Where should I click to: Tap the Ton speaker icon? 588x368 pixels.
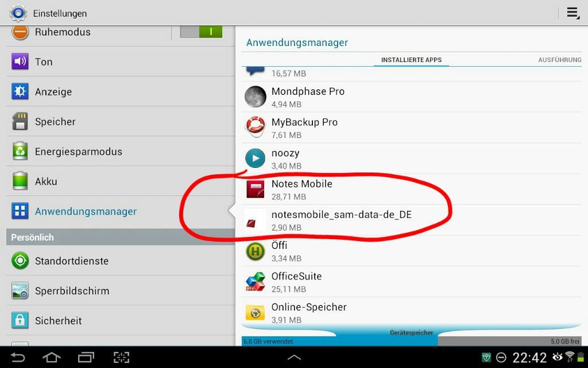(20, 62)
